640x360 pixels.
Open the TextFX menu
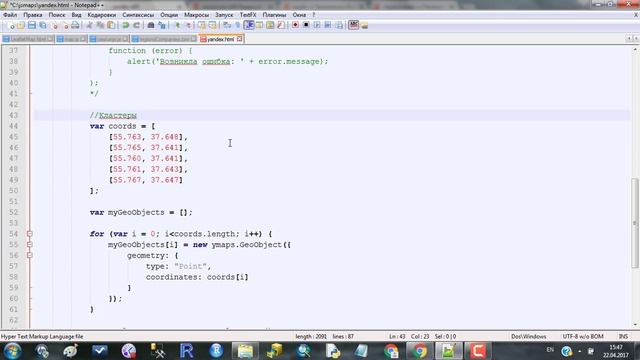(248, 15)
